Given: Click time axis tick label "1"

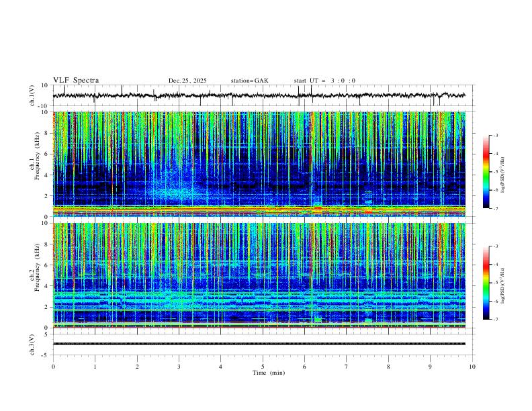Looking at the screenshot, I should coord(95,367).
